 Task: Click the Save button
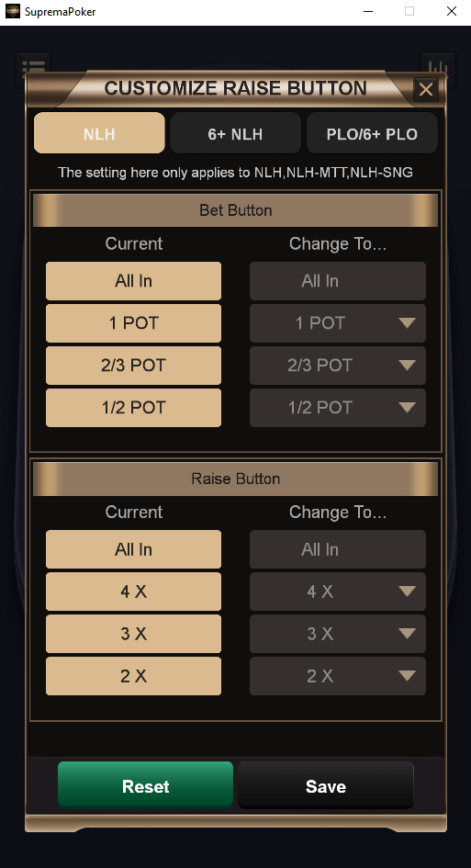click(326, 785)
